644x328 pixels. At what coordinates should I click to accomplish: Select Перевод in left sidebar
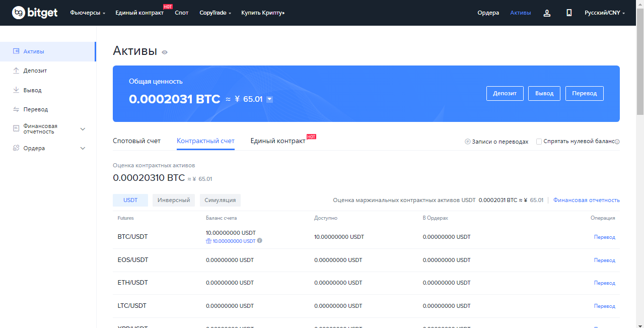tap(36, 109)
